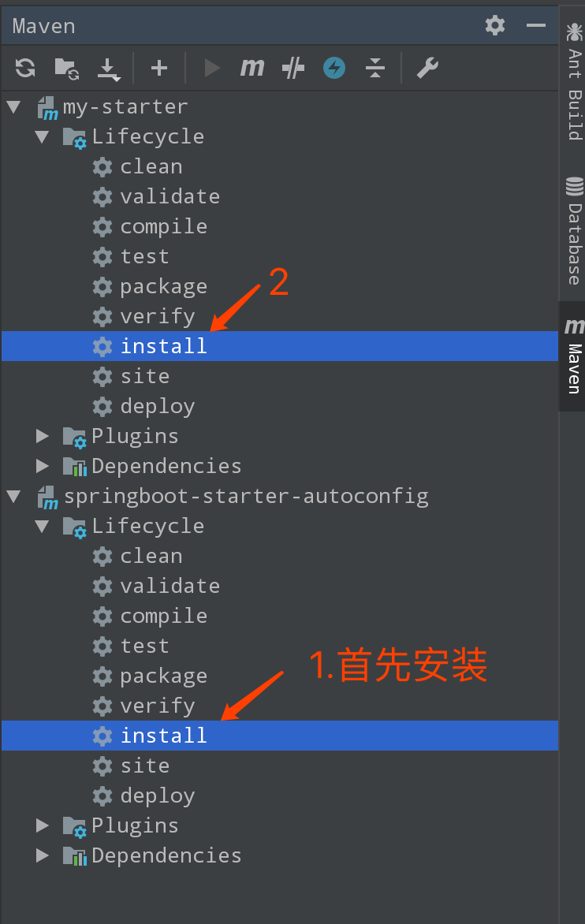Click the Generate Sources and Update Folders icon
This screenshot has height=924, width=585.
[67, 68]
